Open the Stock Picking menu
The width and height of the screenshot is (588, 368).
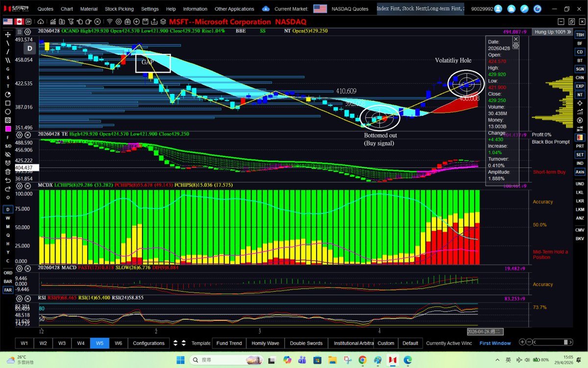pyautogui.click(x=119, y=9)
